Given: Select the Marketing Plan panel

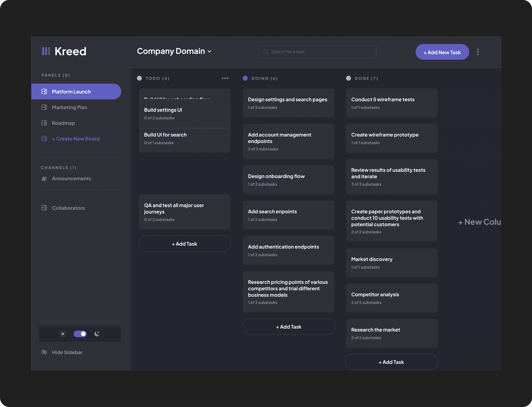Looking at the screenshot, I should 69,107.
